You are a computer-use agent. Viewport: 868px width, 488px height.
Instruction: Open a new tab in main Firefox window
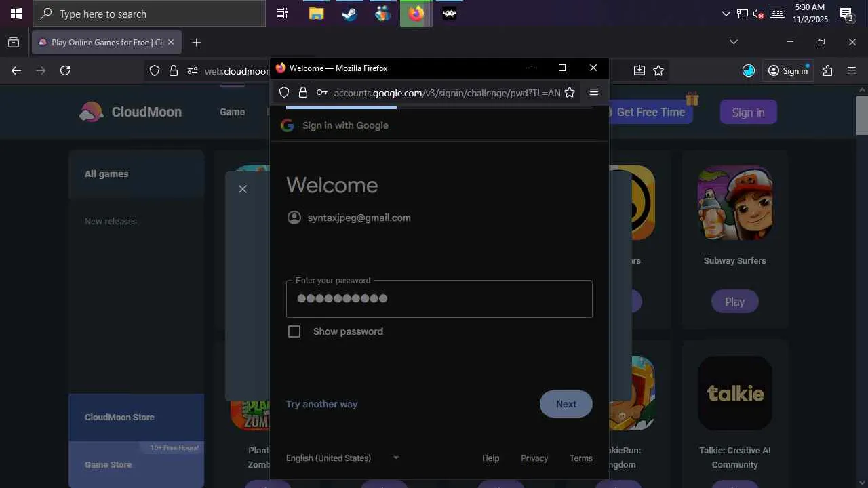(x=196, y=42)
